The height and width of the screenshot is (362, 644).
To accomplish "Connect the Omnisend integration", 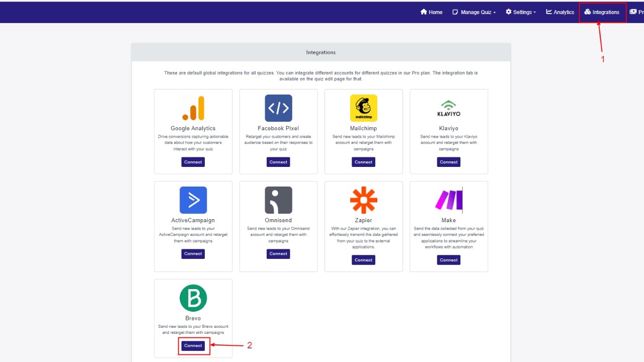I will click(x=278, y=254).
